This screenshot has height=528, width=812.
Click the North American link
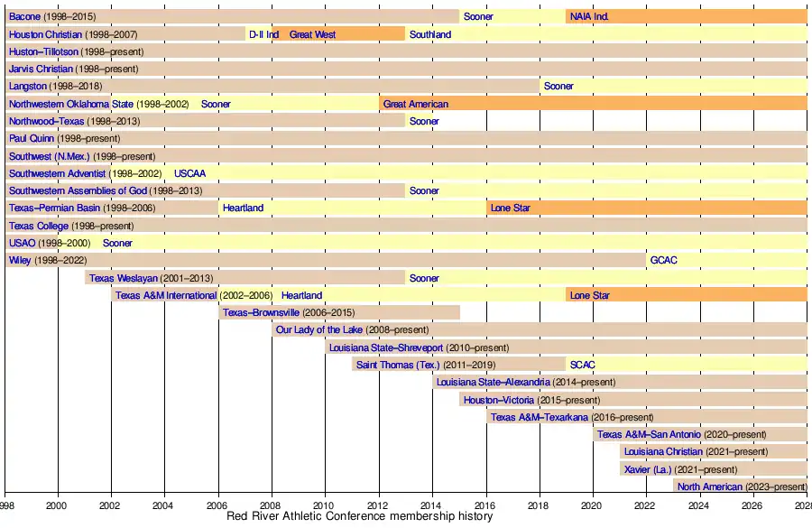click(710, 486)
